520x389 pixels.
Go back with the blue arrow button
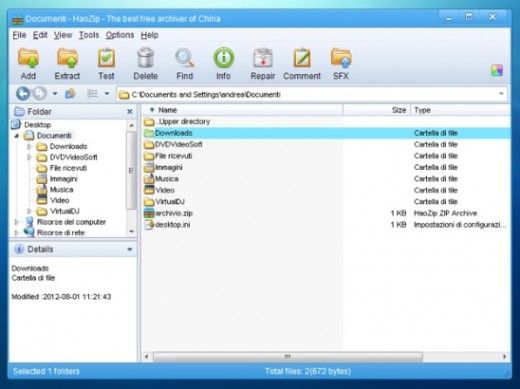23,94
